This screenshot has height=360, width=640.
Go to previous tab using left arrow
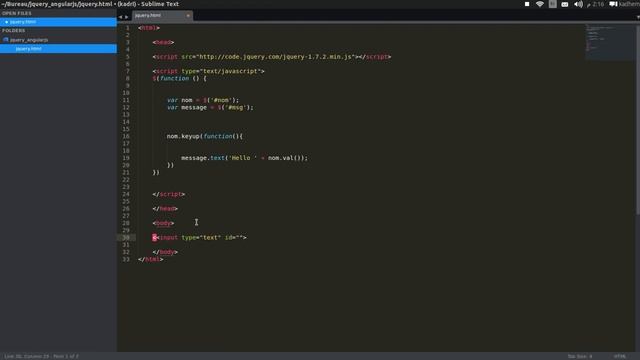coord(120,17)
